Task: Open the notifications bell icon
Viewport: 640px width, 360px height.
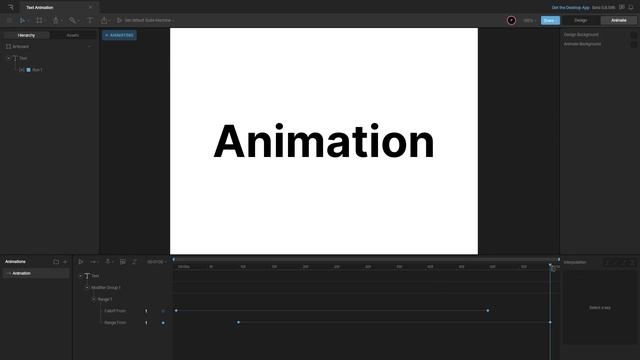Action: pos(631,7)
